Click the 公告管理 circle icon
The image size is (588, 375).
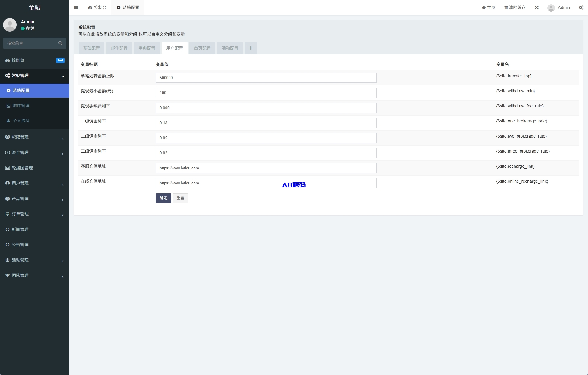(x=8, y=245)
